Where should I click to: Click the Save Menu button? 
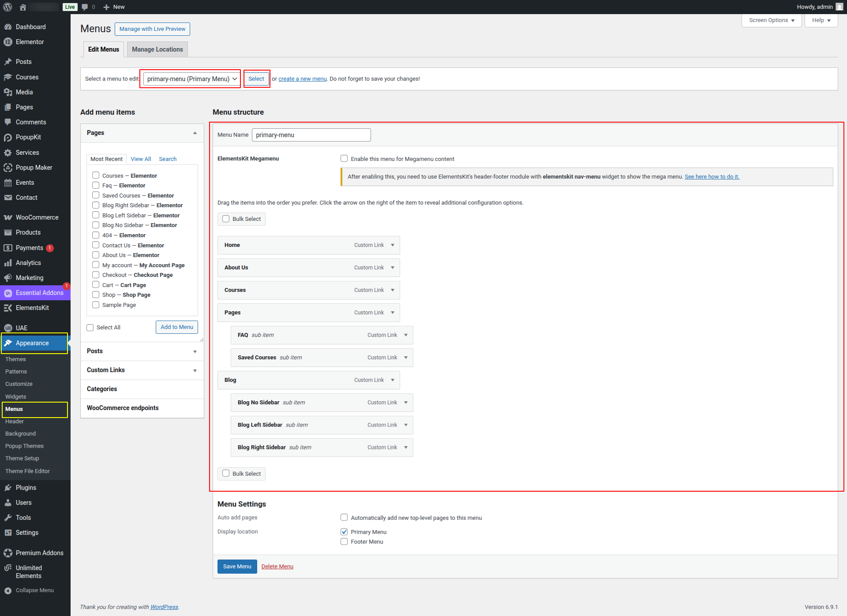(237, 567)
